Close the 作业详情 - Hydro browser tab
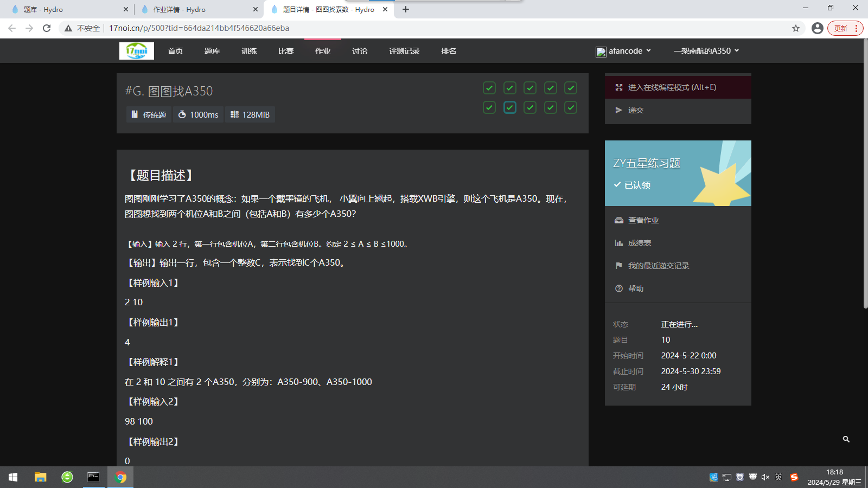Image resolution: width=868 pixels, height=488 pixels. [256, 9]
